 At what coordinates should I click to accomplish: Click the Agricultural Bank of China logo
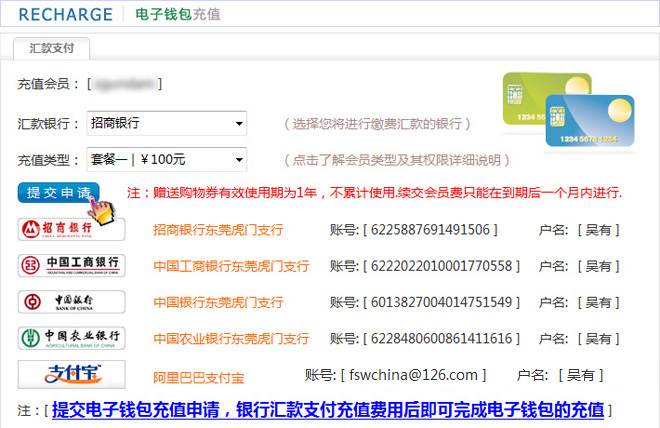tap(72, 337)
